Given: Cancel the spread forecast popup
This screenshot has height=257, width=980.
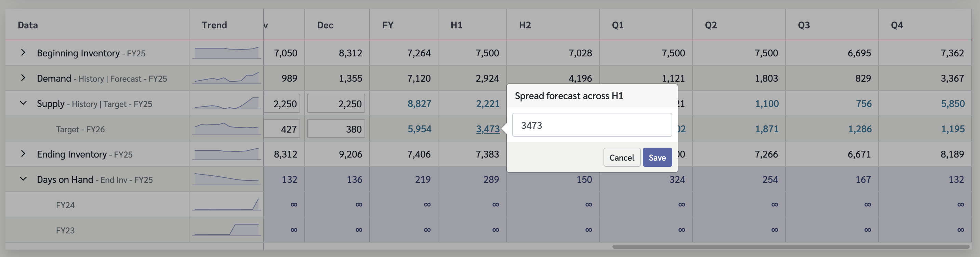Looking at the screenshot, I should coord(622,158).
